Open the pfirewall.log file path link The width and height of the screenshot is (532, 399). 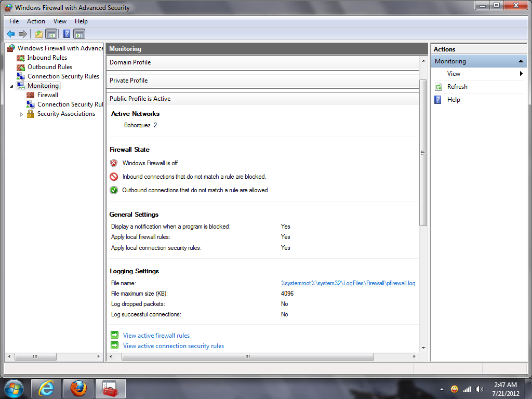(x=348, y=283)
